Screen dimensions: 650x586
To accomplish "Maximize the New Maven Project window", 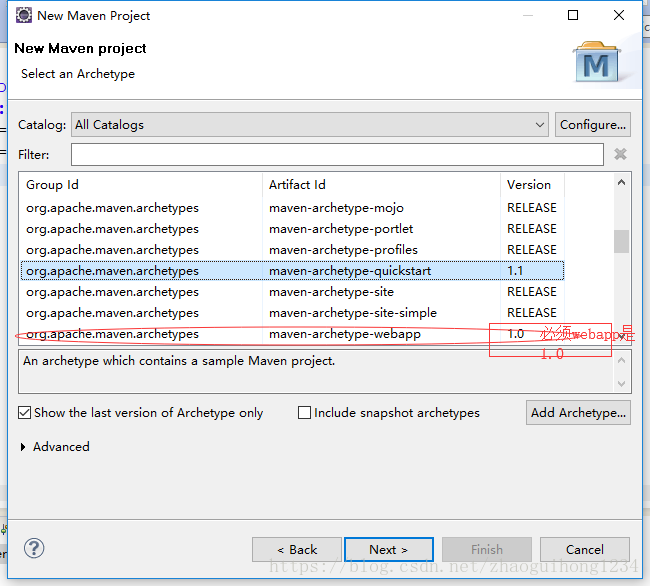I will tap(573, 15).
